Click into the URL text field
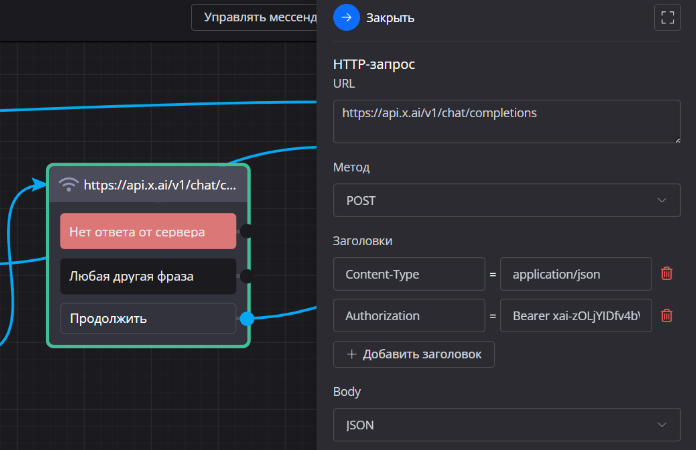The height and width of the screenshot is (450, 696). point(506,123)
